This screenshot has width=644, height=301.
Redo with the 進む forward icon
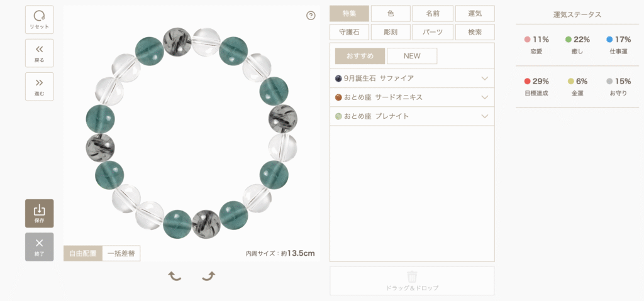click(40, 87)
